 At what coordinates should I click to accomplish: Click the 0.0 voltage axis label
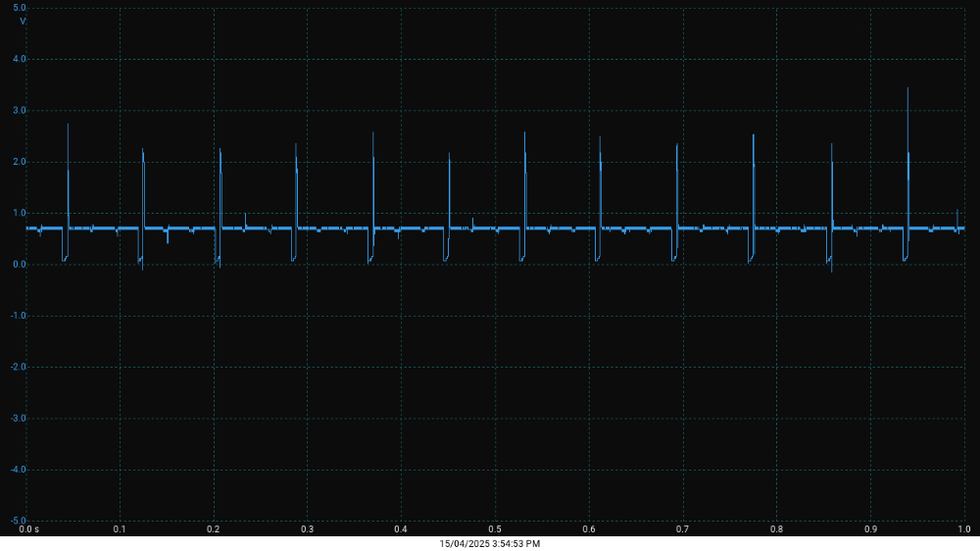(x=20, y=265)
